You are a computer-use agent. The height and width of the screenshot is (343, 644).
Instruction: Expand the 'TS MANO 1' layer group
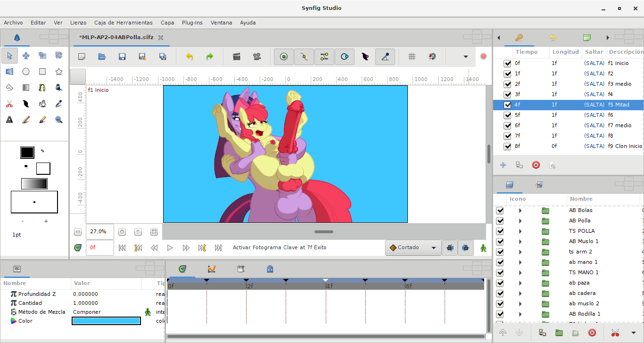click(520, 273)
